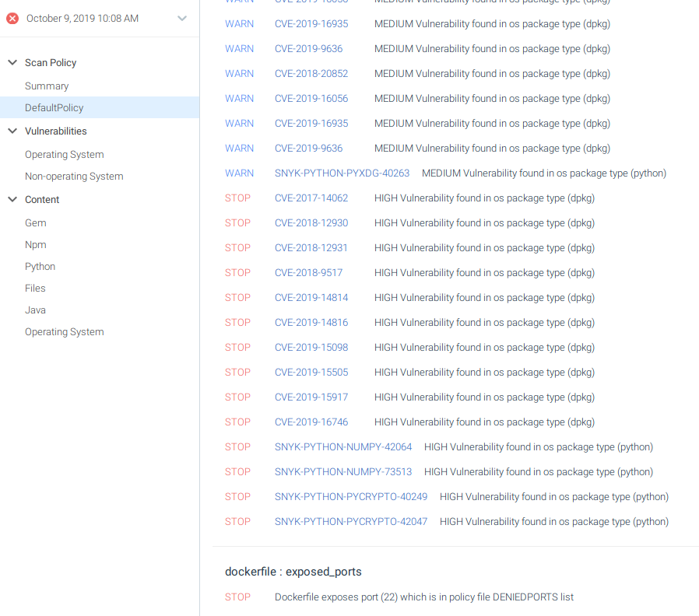Image resolution: width=699 pixels, height=616 pixels.
Task: Open the Operating System vulnerabilities view
Action: pyautogui.click(x=64, y=154)
